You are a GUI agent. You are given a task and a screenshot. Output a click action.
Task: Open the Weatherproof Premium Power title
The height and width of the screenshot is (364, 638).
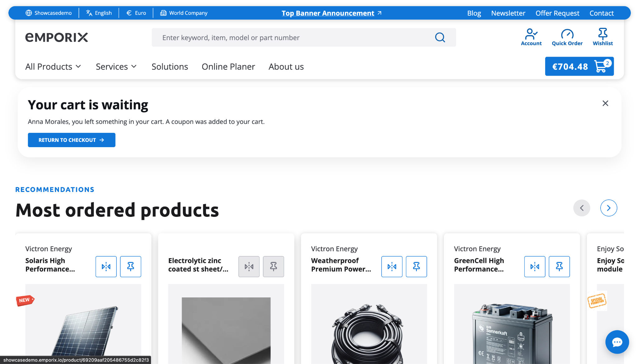341,265
